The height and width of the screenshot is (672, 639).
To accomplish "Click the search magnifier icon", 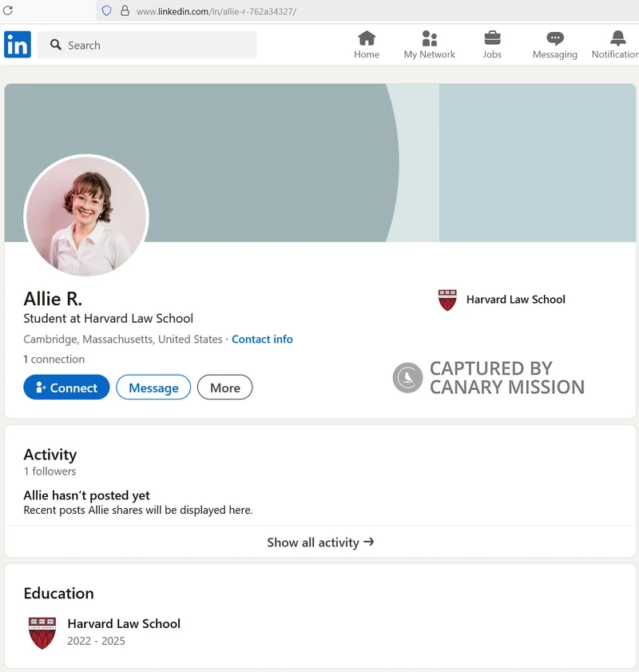I will [x=56, y=45].
